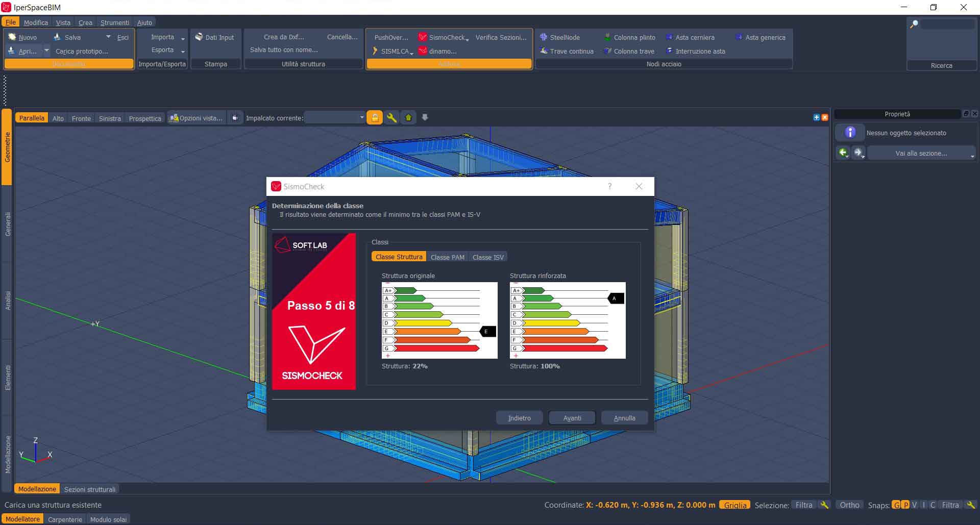Click the orange X icon atop viewport
This screenshot has height=525, width=980.
coord(824,117)
